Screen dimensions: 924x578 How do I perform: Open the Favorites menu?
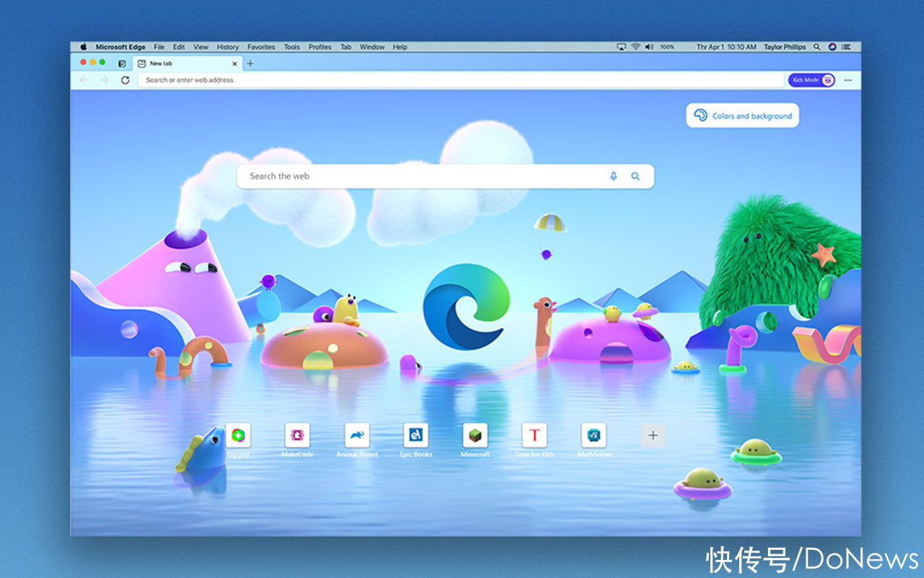tap(261, 47)
